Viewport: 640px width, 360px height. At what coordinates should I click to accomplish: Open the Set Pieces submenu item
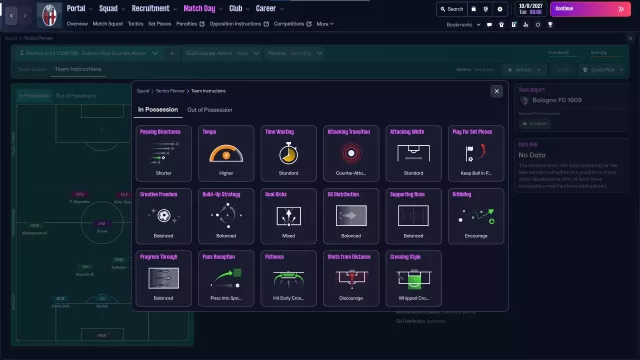tap(160, 24)
